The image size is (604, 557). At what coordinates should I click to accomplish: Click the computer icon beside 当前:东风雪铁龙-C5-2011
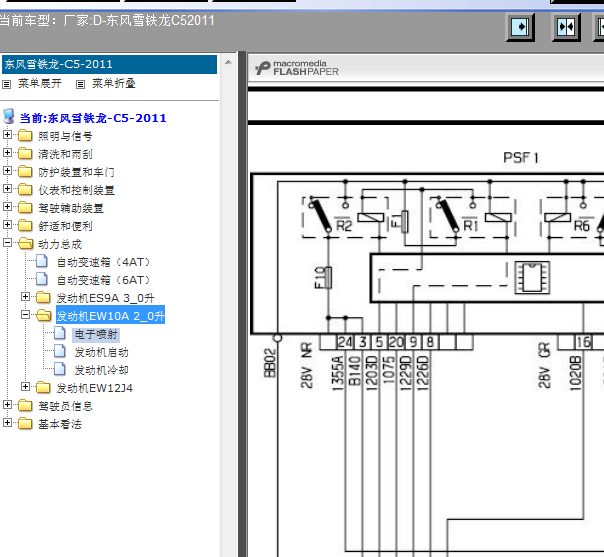pos(8,117)
